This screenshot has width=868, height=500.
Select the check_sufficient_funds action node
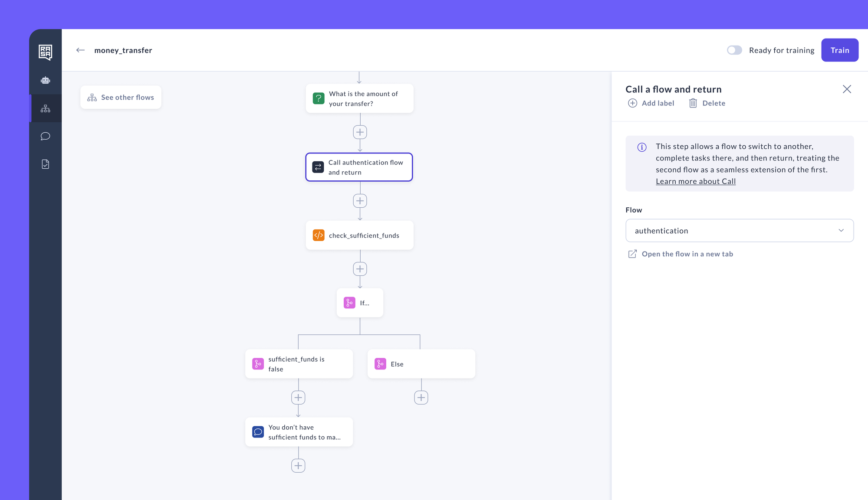point(359,235)
